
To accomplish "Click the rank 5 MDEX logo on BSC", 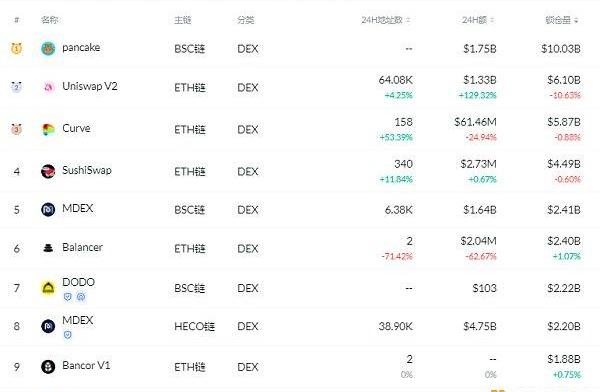I will pos(48,209).
